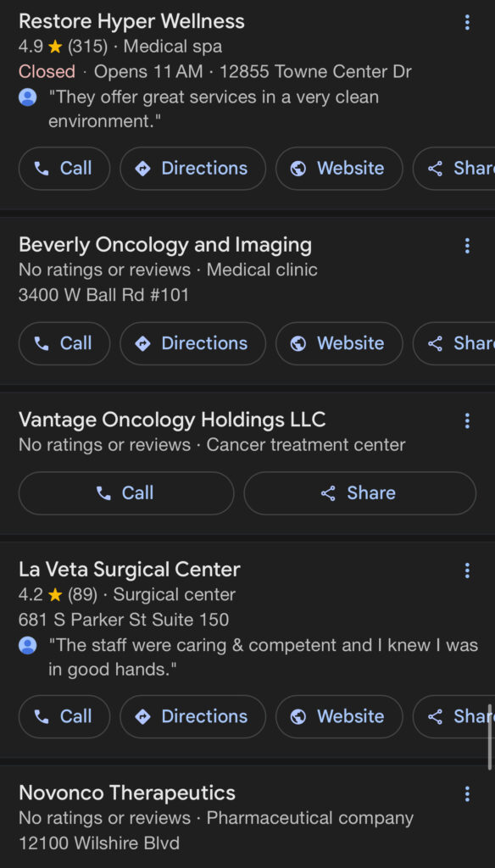Open three-dot menu for Vantage Oncology Holdings

click(467, 420)
